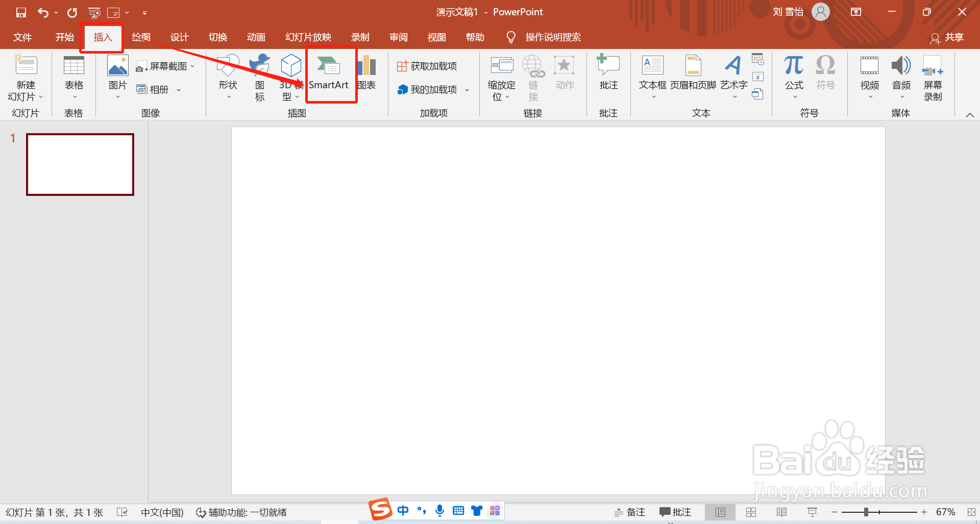Insert slide number icon
Image resolution: width=980 pixels, height=524 pixels.
(758, 77)
